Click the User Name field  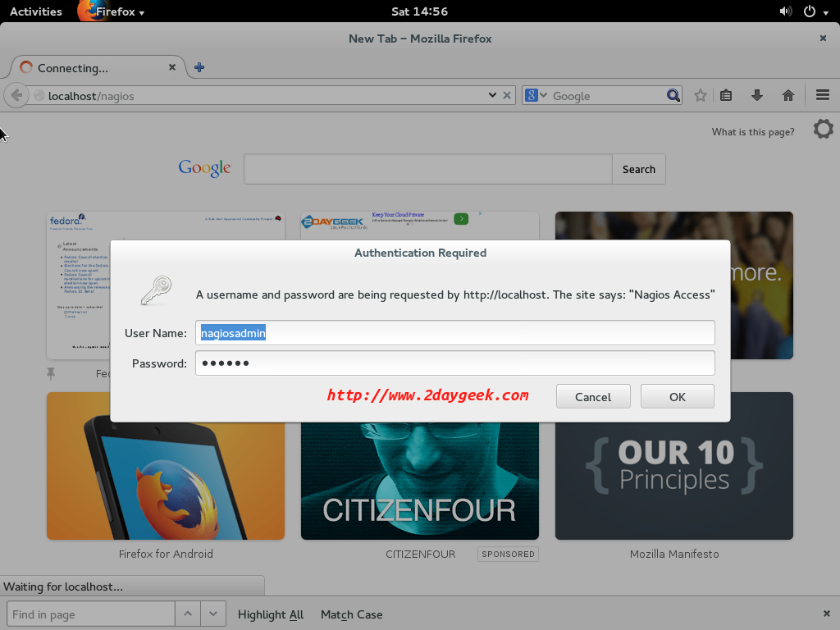pos(454,333)
